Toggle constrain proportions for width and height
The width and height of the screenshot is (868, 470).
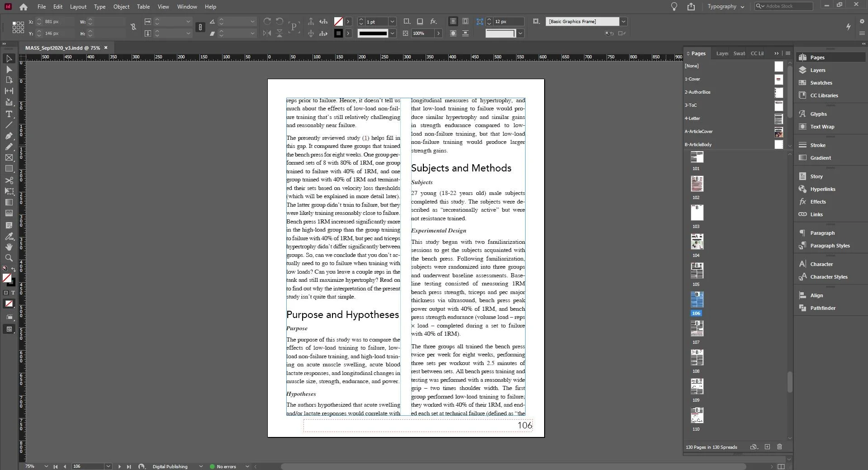tap(133, 27)
